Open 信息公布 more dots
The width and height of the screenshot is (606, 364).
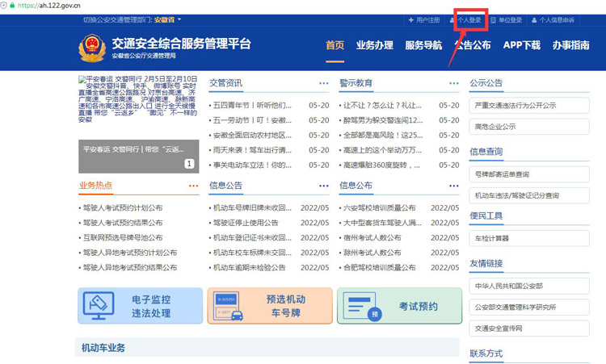pos(454,186)
